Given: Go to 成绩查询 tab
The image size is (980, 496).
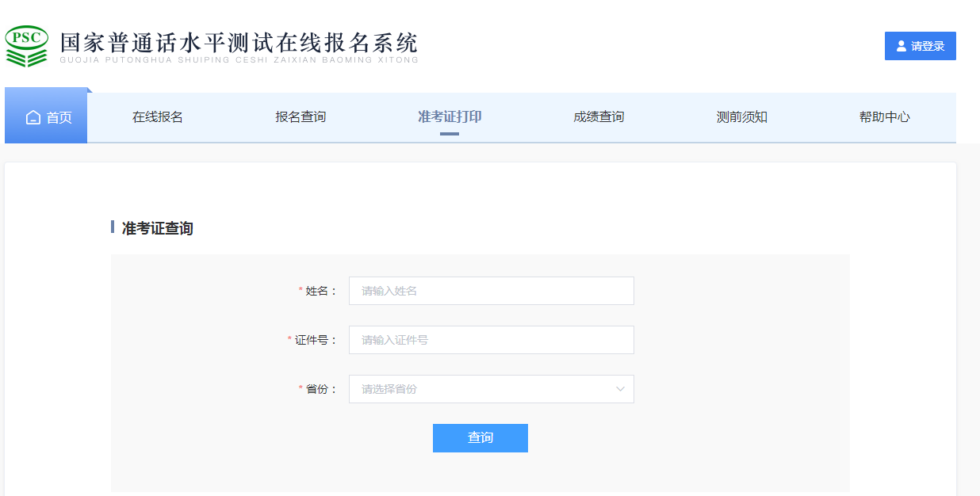Looking at the screenshot, I should (x=599, y=117).
